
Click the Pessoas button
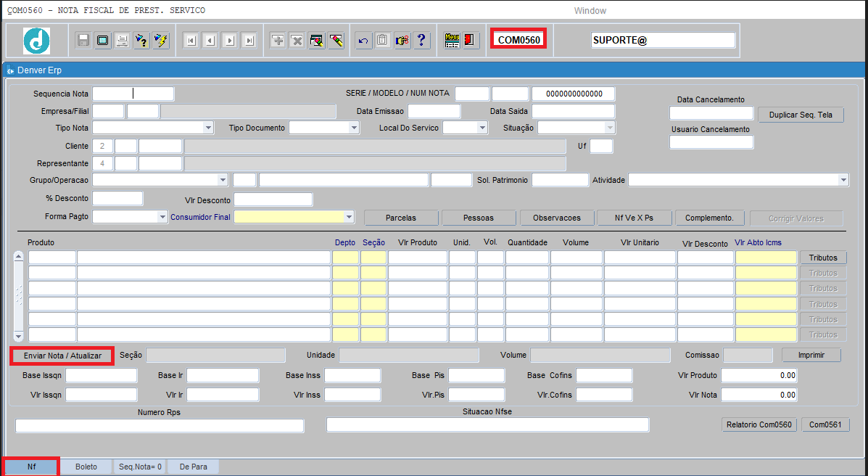(x=479, y=218)
